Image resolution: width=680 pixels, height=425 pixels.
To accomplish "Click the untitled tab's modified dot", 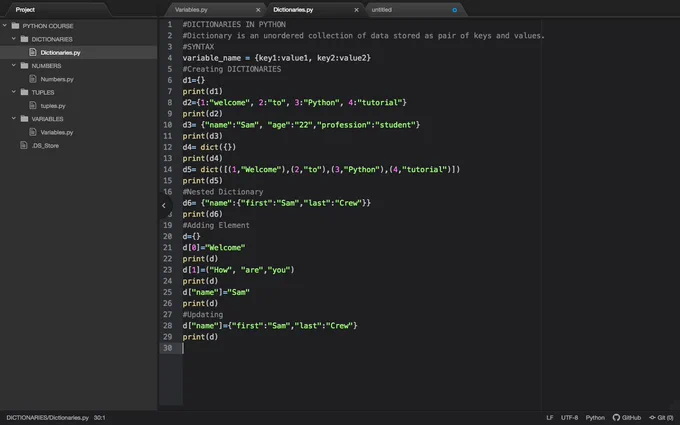I will (x=454, y=10).
